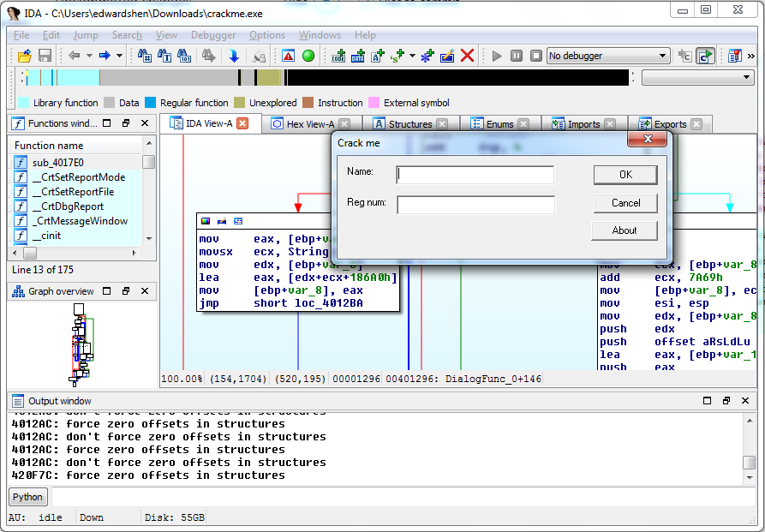This screenshot has height=532, width=765.
Task: Click the red X delete icon
Action: (x=468, y=56)
